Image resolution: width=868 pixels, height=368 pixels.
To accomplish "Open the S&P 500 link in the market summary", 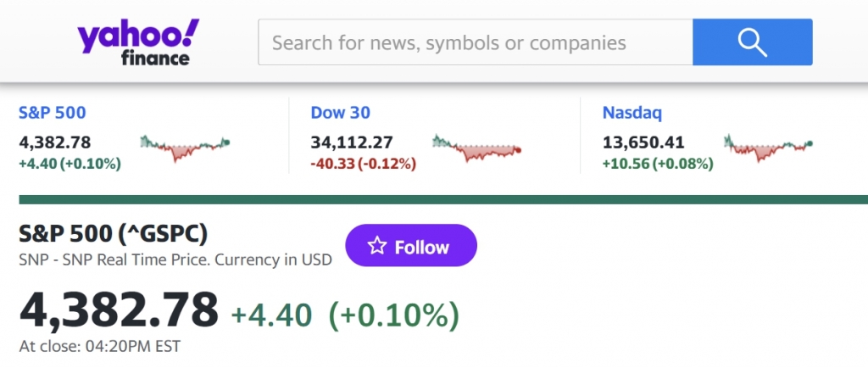I will [52, 113].
